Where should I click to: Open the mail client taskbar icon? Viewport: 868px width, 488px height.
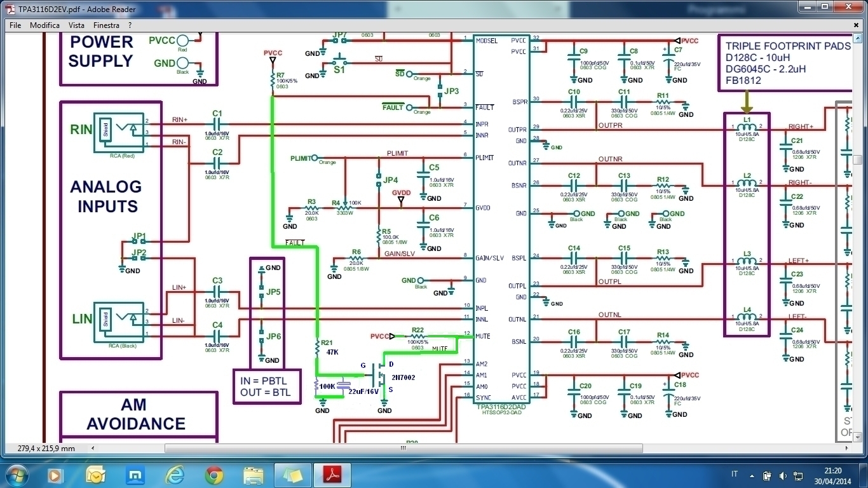pyautogui.click(x=95, y=475)
